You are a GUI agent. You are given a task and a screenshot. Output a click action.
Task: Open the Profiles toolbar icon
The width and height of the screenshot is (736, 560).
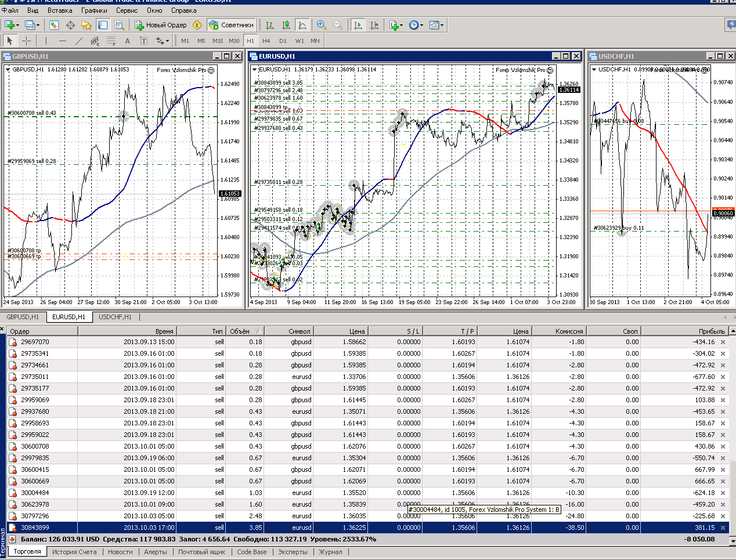tap(30, 25)
